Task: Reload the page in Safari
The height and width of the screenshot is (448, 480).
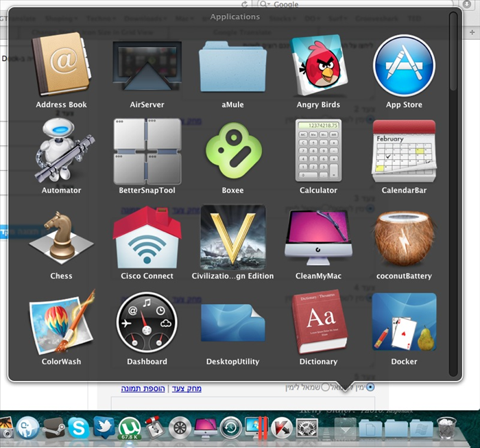Action: 244,4
